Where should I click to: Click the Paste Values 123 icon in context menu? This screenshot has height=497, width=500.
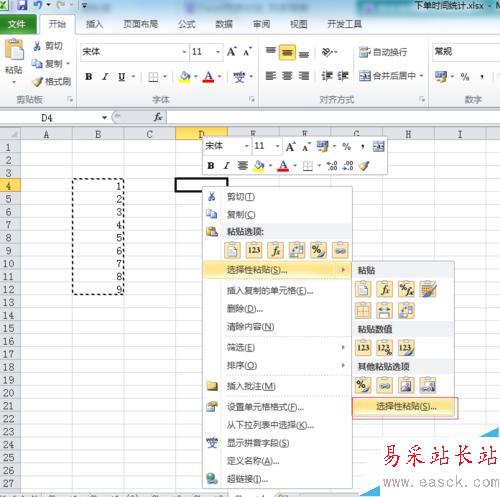coord(254,250)
